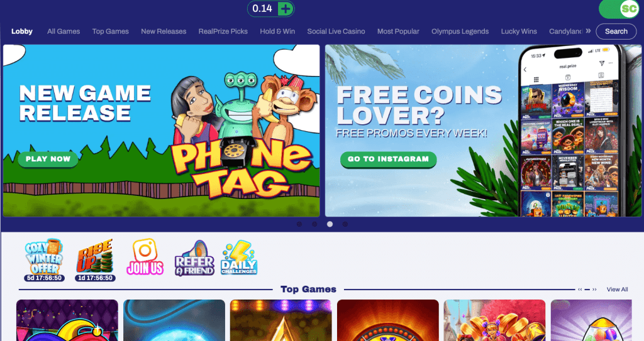Click View All for Top Games
Viewport: 644px width, 341px height.
coord(618,290)
